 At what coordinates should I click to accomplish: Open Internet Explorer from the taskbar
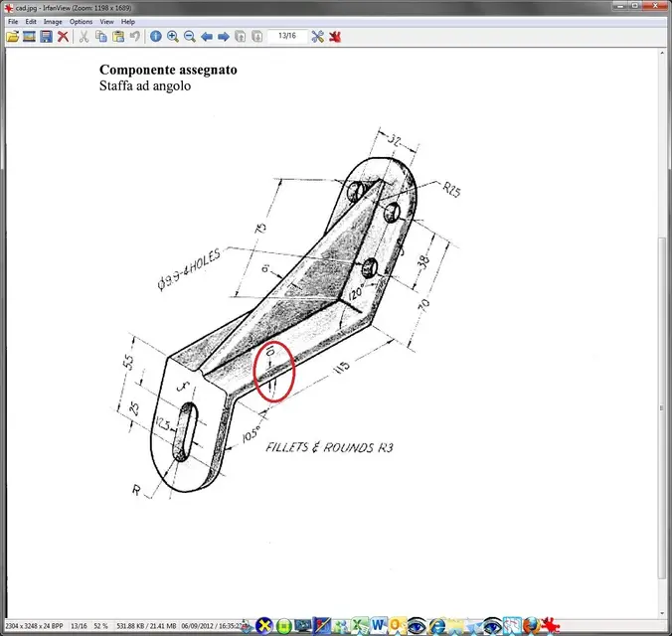click(x=436, y=626)
